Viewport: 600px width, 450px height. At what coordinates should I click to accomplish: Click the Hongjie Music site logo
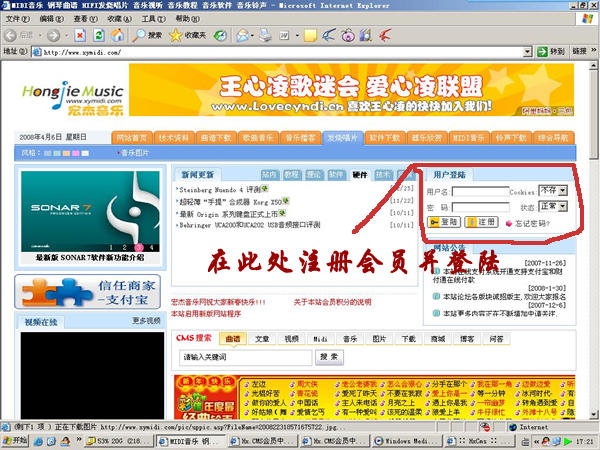click(x=73, y=98)
